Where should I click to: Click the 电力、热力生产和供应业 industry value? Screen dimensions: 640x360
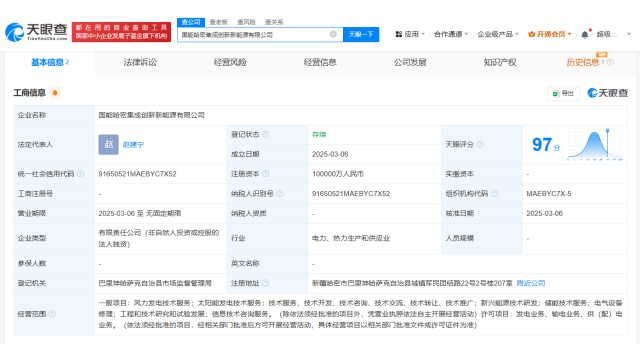pos(351,238)
